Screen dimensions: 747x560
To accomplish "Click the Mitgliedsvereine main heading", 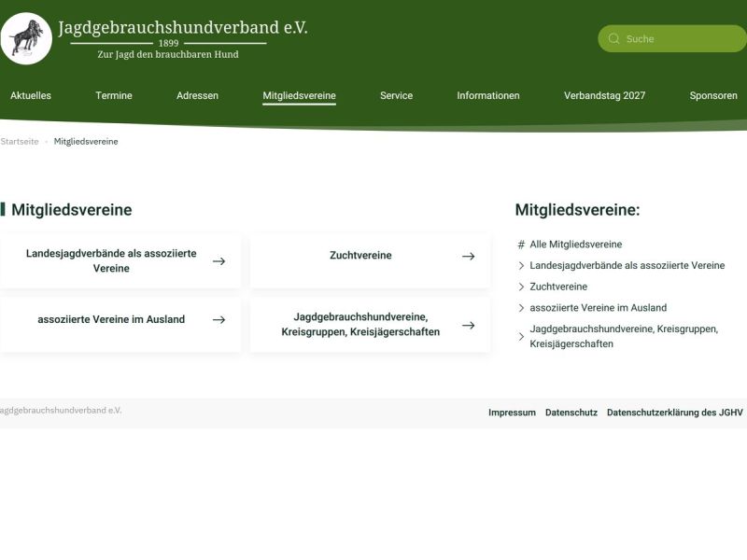I will [72, 209].
